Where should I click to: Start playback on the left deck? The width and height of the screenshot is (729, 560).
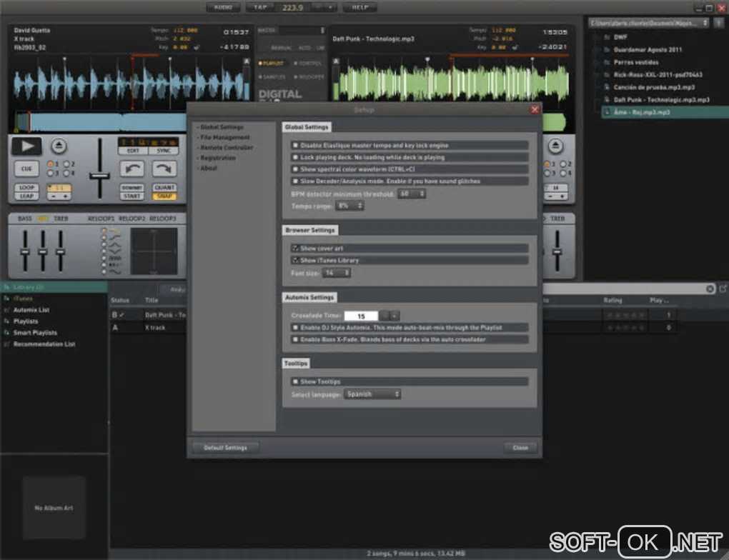coord(26,146)
